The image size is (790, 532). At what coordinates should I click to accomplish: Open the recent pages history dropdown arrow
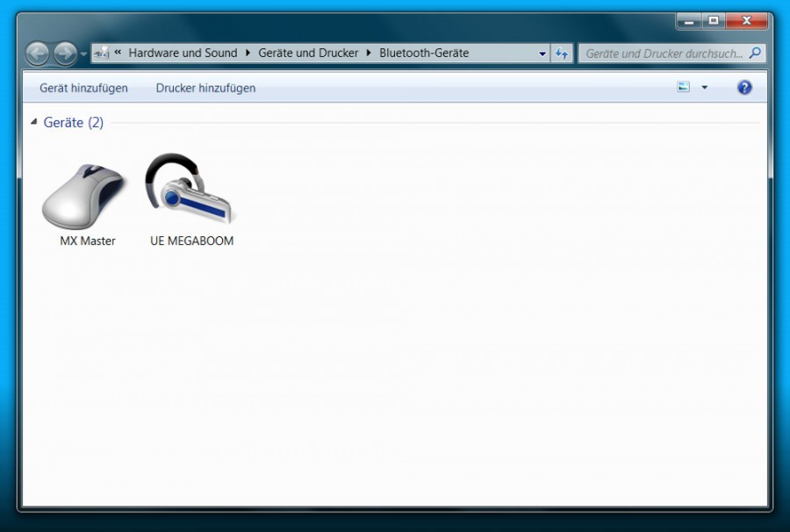coord(83,54)
